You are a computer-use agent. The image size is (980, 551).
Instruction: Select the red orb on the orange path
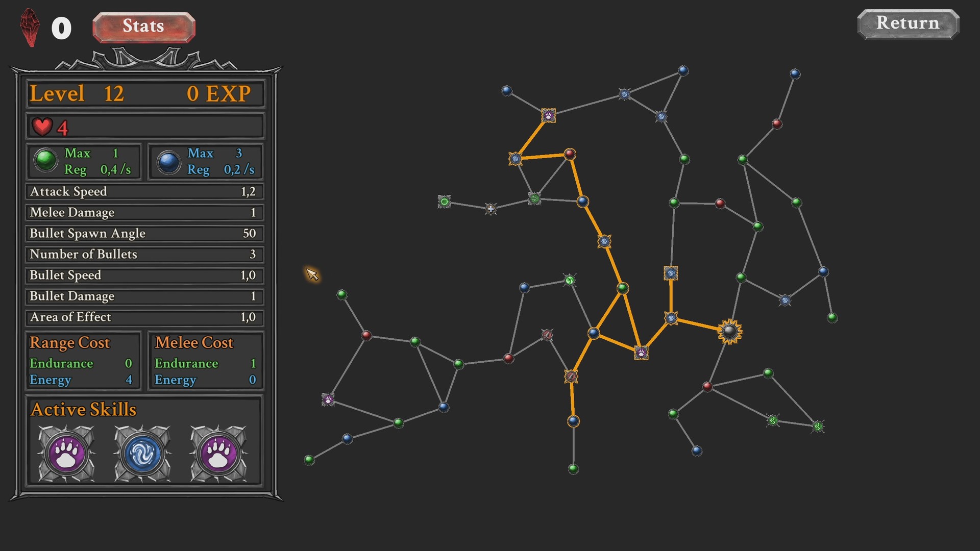570,154
